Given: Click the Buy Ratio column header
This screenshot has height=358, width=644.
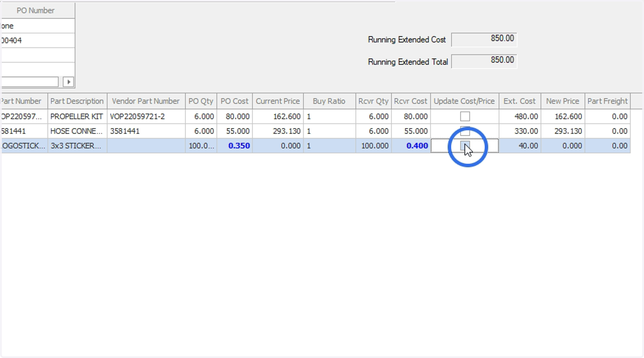Looking at the screenshot, I should click(329, 101).
